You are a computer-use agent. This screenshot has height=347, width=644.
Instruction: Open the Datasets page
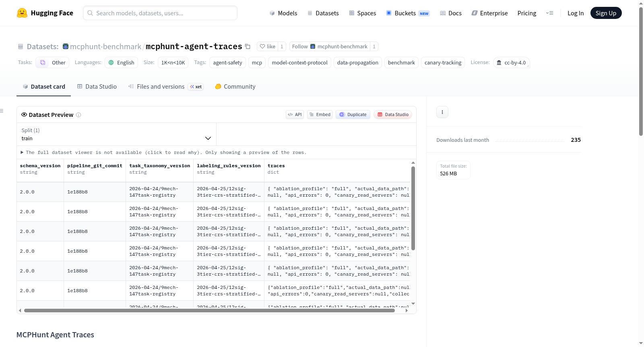(x=323, y=13)
